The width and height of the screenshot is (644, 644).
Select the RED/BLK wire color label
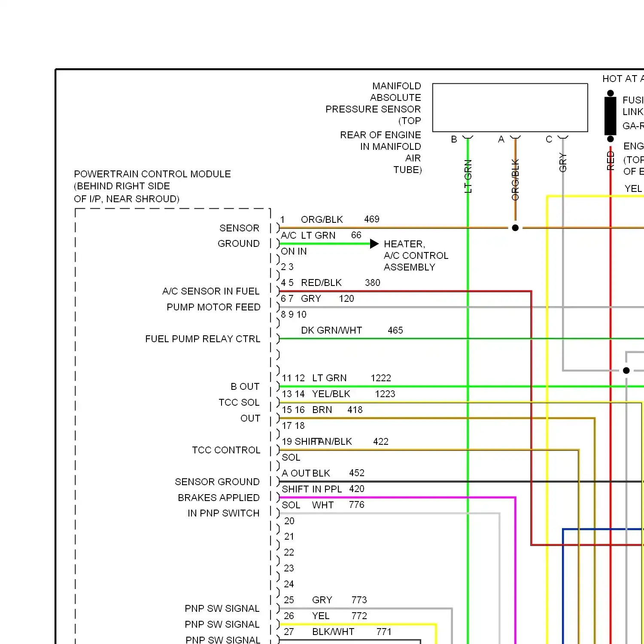(x=321, y=283)
